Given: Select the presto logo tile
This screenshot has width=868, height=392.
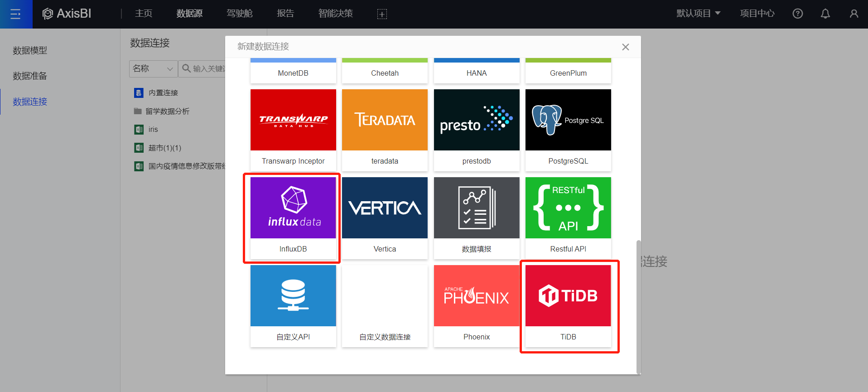Looking at the screenshot, I should [x=477, y=120].
